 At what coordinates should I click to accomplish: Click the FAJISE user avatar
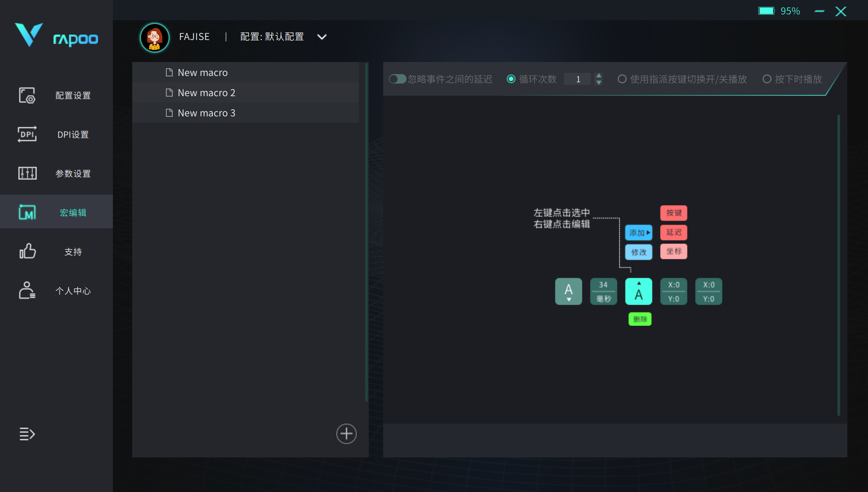pos(154,37)
